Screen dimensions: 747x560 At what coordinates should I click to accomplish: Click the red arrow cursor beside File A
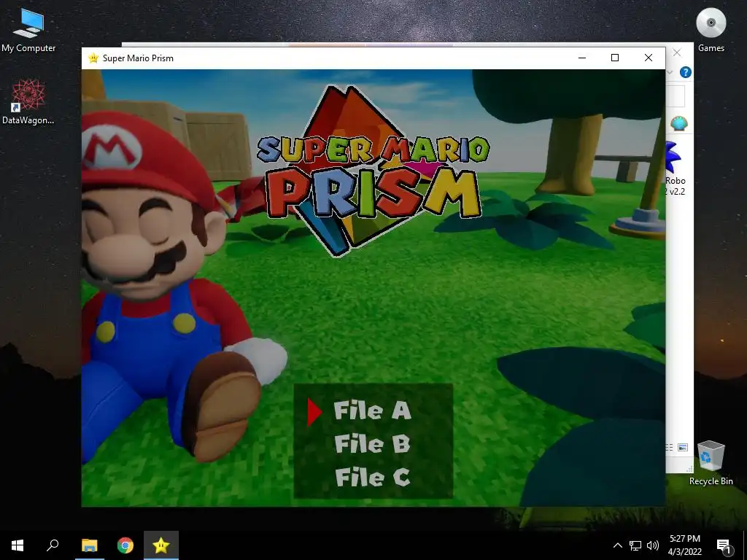coord(314,411)
